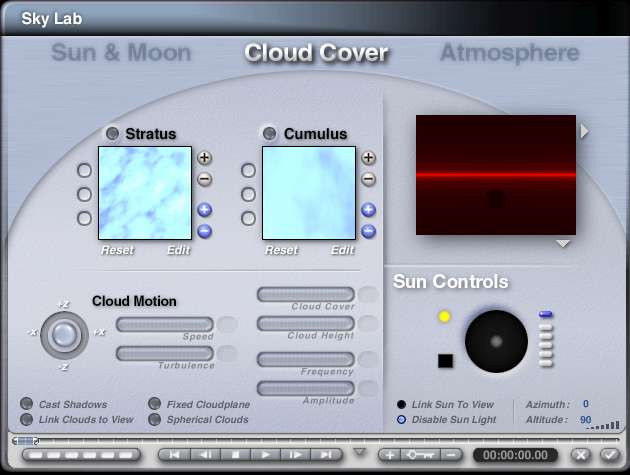
Task: Click the gold plus button beside Stratus
Action: coord(205,158)
